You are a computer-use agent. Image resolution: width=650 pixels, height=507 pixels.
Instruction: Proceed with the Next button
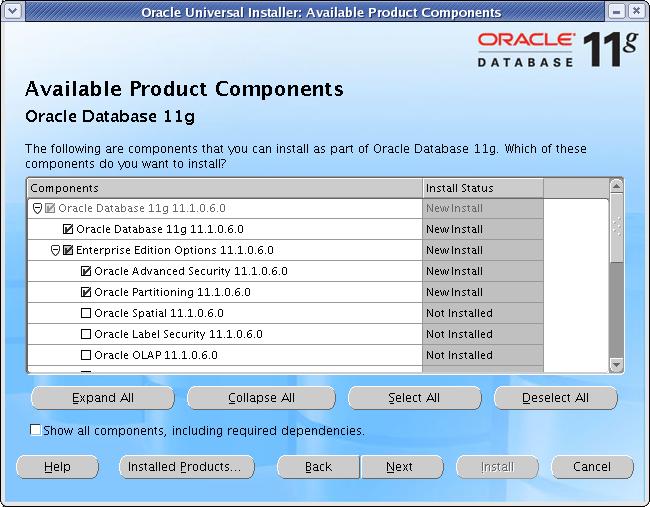pos(402,467)
